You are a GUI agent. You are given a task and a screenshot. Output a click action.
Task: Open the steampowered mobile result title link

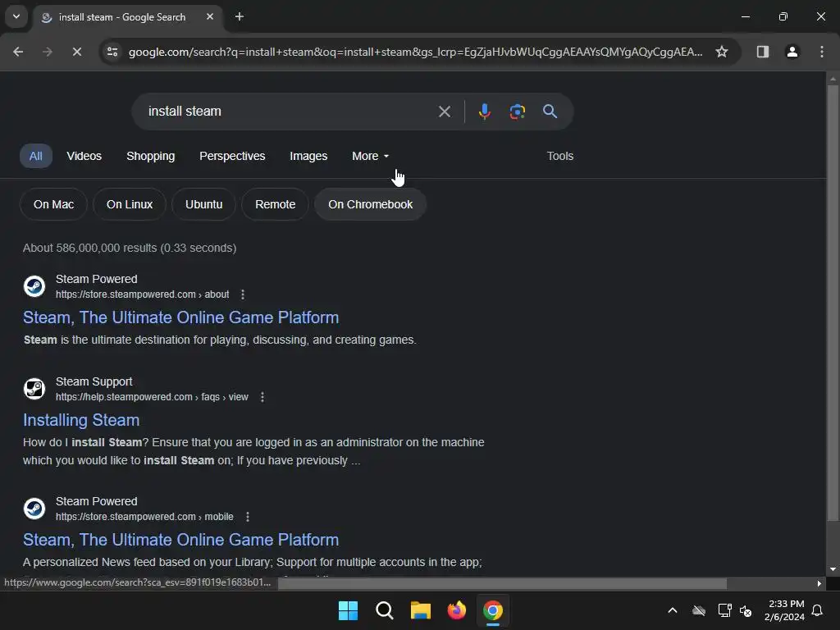pos(181,540)
